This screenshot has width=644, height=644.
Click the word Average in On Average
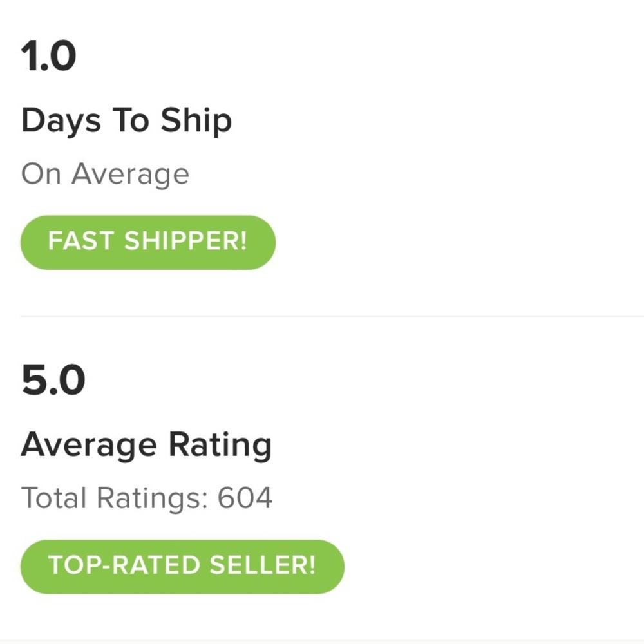point(130,174)
